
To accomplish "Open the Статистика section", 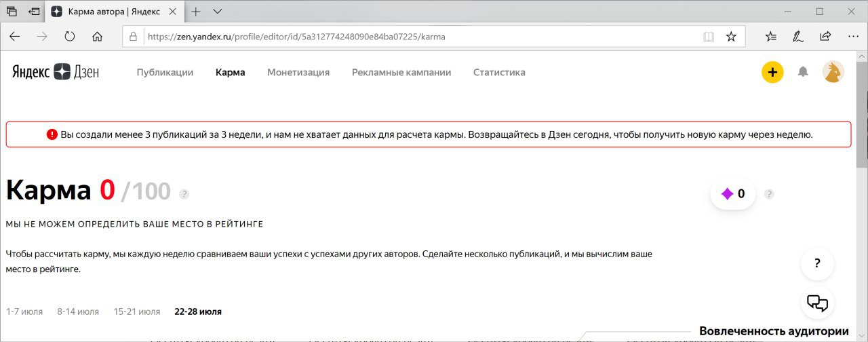I will pos(499,73).
